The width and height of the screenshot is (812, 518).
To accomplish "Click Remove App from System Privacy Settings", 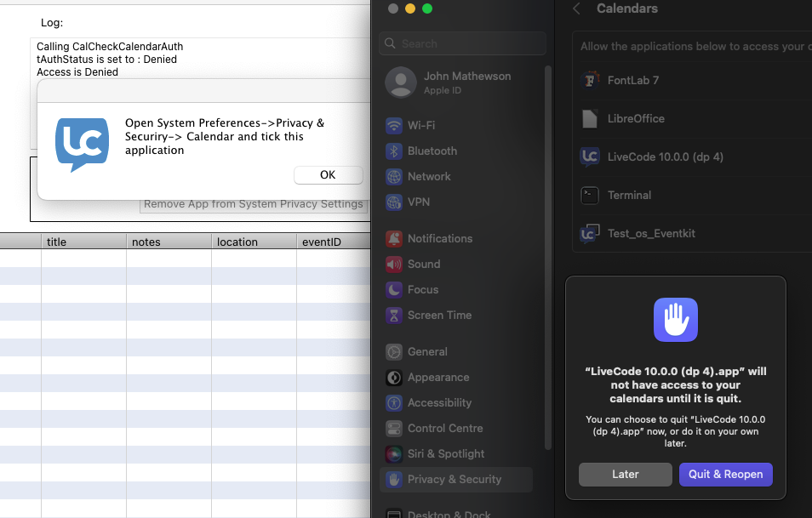I will tap(253, 204).
